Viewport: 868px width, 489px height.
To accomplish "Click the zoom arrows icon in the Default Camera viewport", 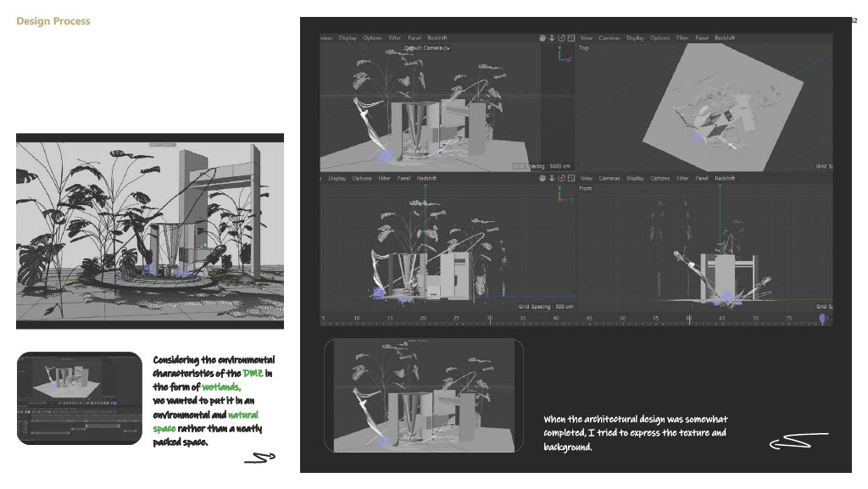I will pos(552,38).
